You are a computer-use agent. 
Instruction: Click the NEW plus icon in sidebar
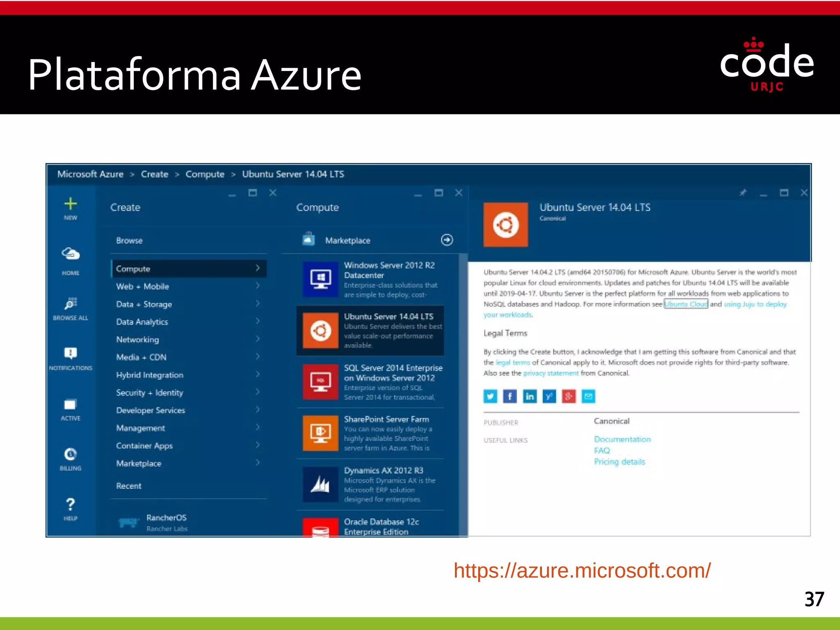(x=71, y=203)
